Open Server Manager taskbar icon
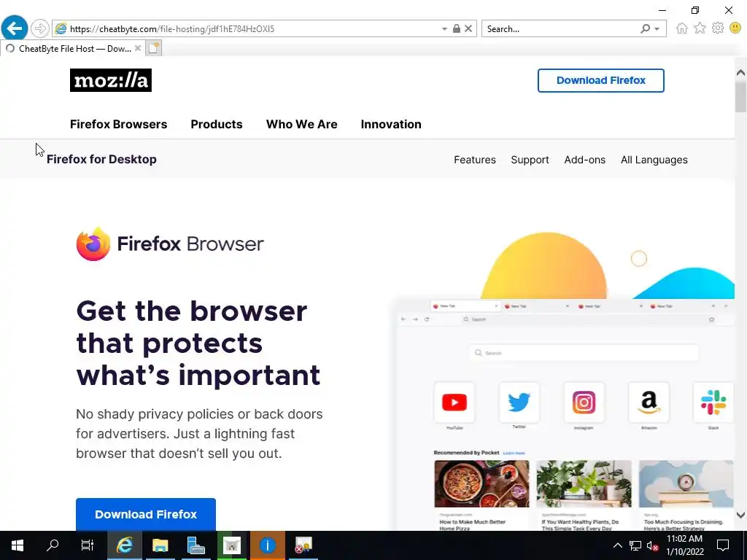 (196, 545)
